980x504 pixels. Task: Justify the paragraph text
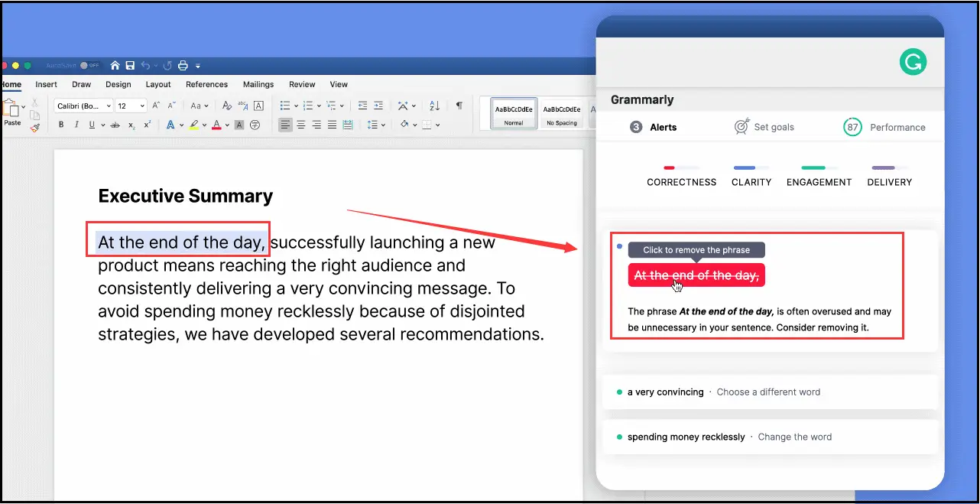click(x=333, y=125)
